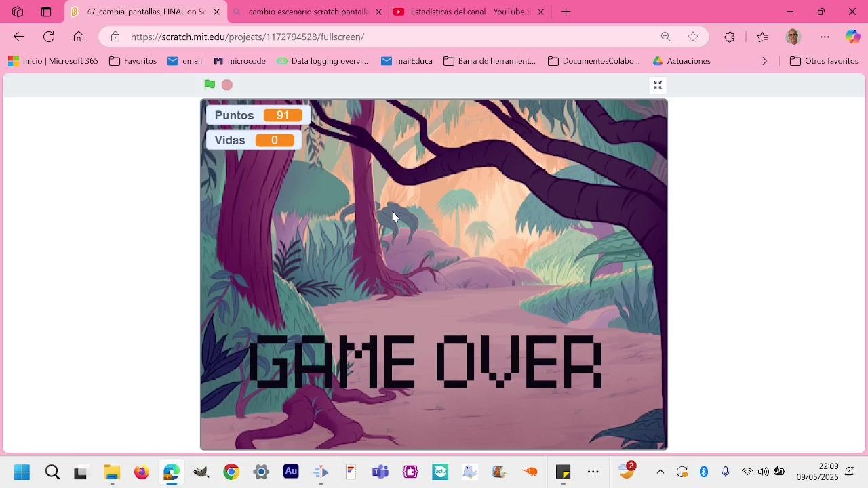The height and width of the screenshot is (488, 868).
Task: Open the browser profile menu
Action: click(x=793, y=37)
